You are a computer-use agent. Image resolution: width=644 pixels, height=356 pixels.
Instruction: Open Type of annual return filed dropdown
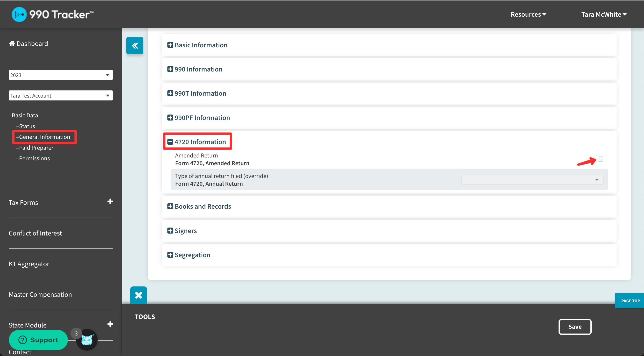(x=532, y=180)
